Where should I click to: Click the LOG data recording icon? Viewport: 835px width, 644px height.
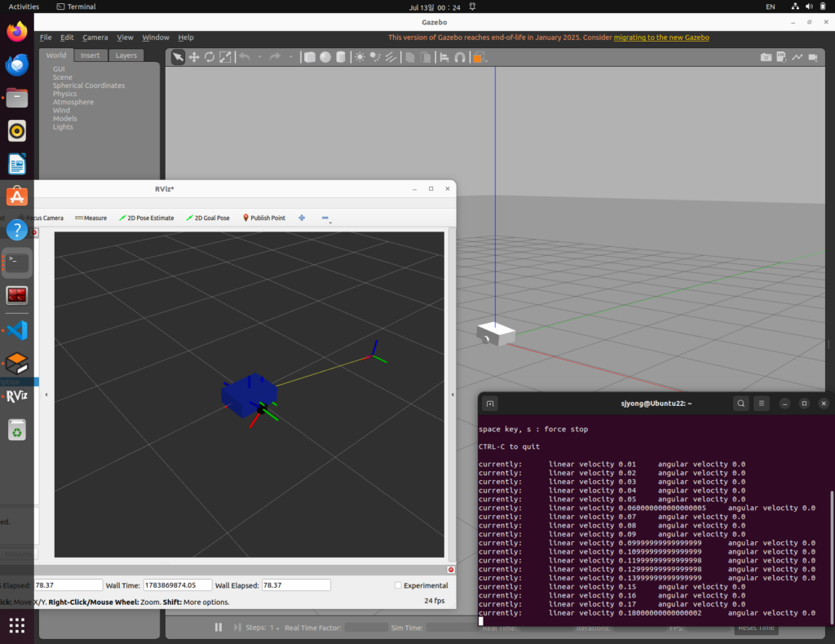point(781,57)
